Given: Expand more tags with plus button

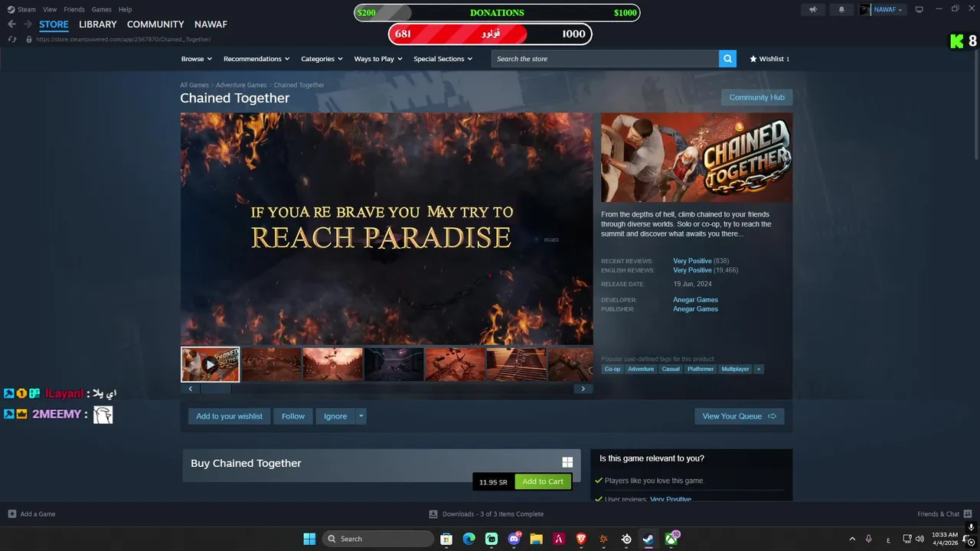Looking at the screenshot, I should 759,369.
